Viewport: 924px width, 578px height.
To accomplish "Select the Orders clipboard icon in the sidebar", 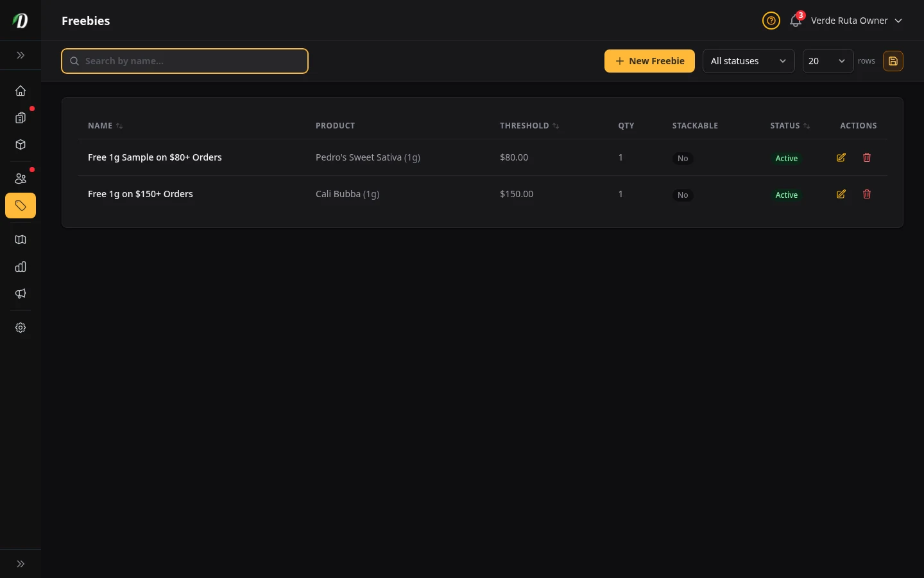I will [21, 118].
